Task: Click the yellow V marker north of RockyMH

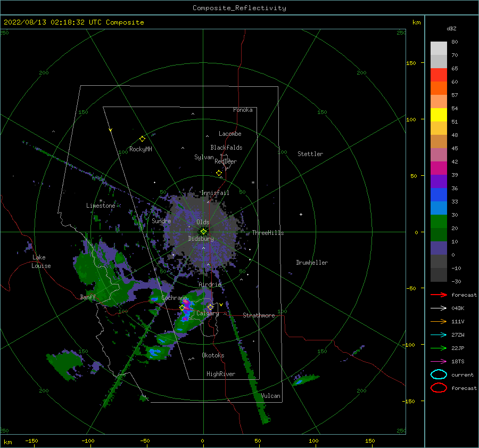Action: coord(111,131)
